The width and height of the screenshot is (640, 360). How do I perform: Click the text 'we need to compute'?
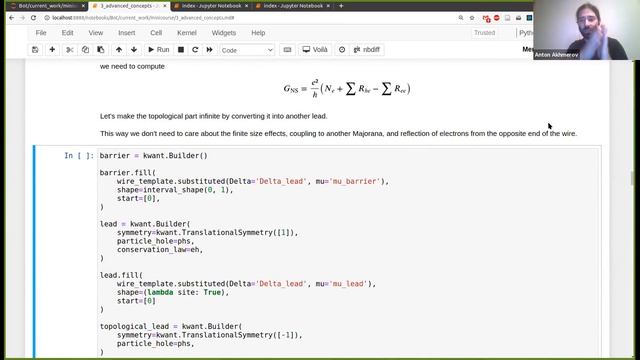pyautogui.click(x=132, y=66)
